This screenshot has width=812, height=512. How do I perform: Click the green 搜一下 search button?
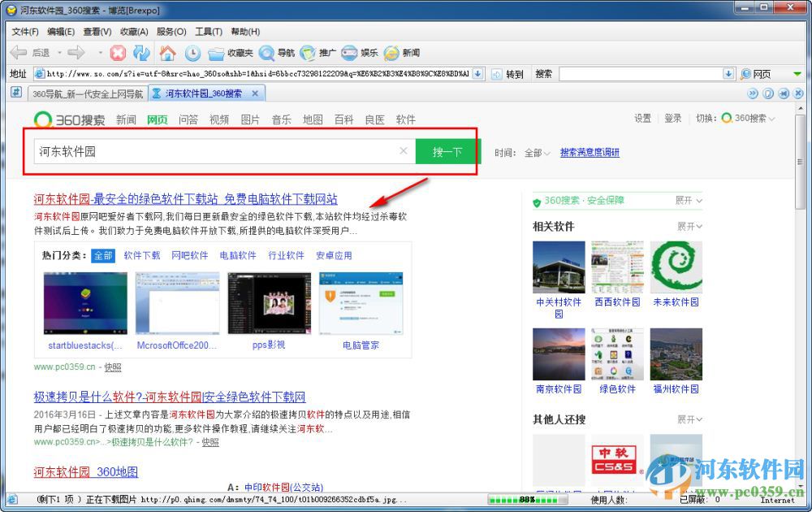click(x=447, y=151)
